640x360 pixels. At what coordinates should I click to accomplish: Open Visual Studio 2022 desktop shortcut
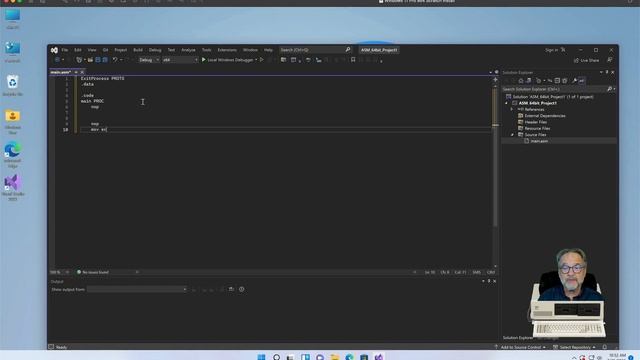(x=13, y=188)
